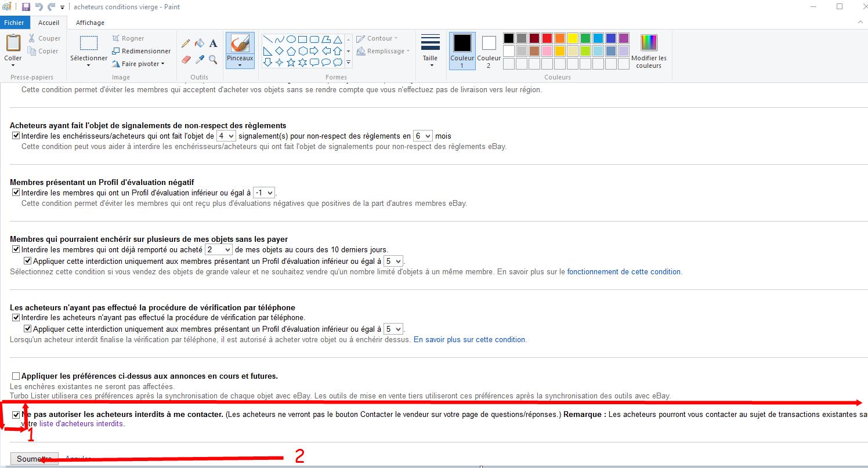Screen dimensions: 868x468
Task: Select the Fill with color bucket tool
Action: point(200,43)
